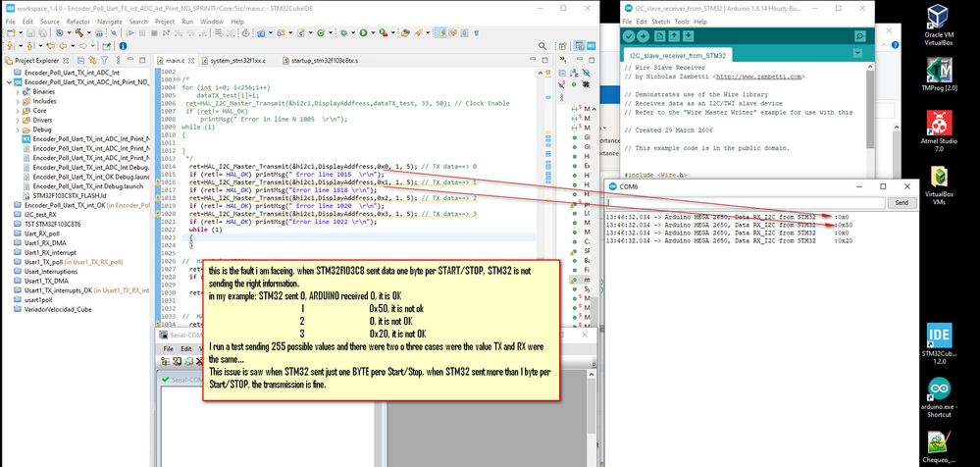Open Atmel Studio 7.0 desktop shortcut

coord(939,130)
